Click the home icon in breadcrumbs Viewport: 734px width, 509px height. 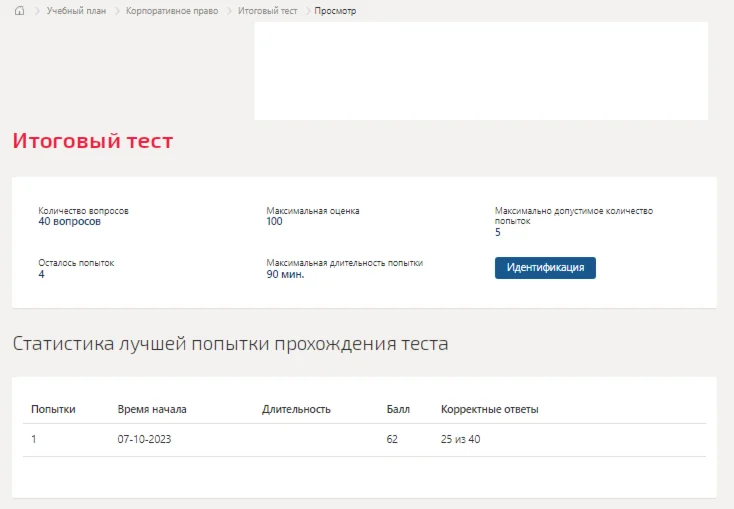[20, 11]
